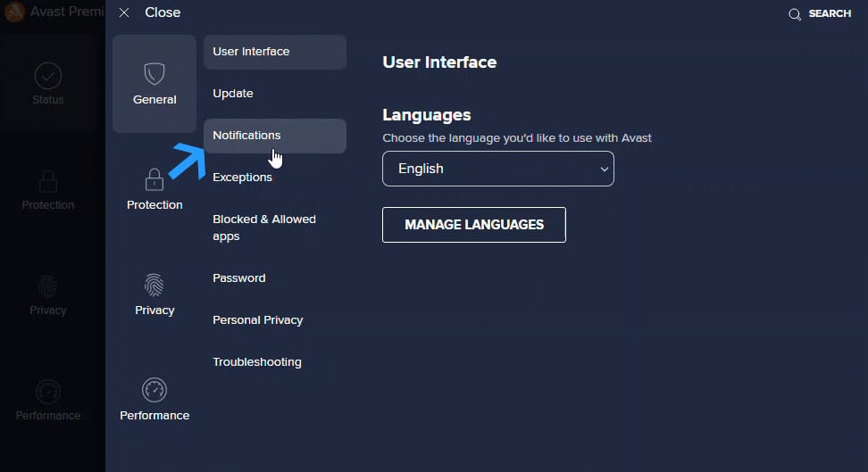Open the Notifications settings tab

pos(275,136)
